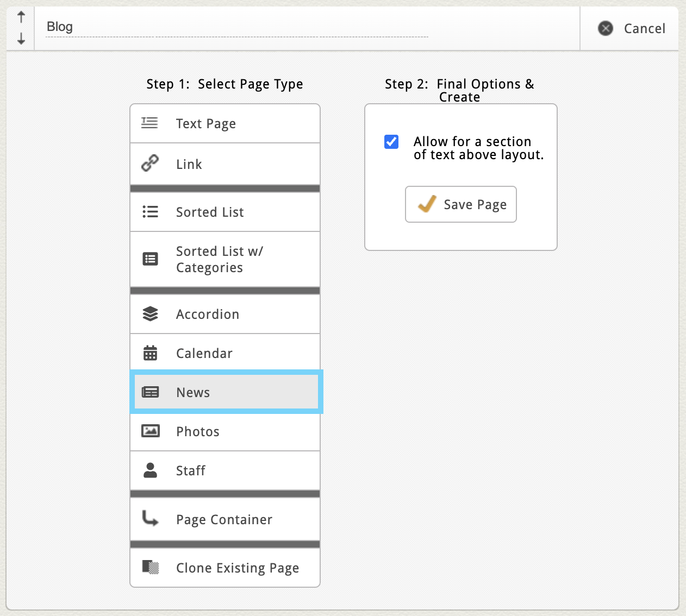Click the Text Page lines icon
Viewport: 686px width, 616px height.
click(149, 123)
